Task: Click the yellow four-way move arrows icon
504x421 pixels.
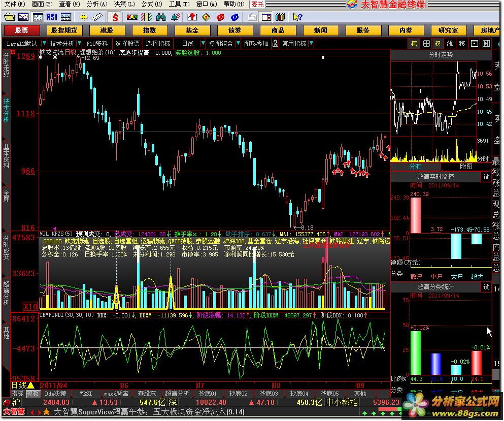Action: point(83,17)
